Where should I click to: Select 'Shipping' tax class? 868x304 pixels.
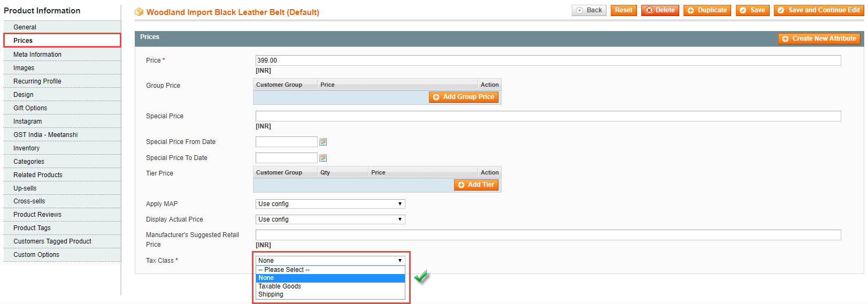[x=330, y=294]
